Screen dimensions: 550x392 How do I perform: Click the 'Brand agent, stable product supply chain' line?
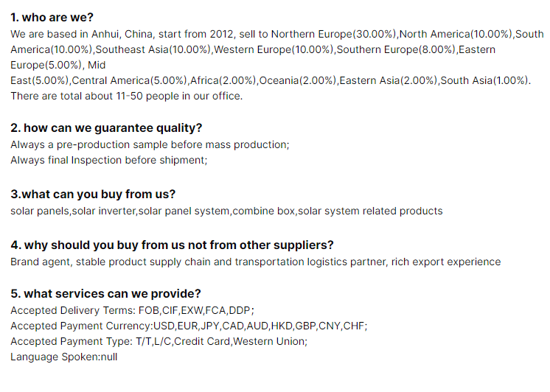click(x=256, y=262)
